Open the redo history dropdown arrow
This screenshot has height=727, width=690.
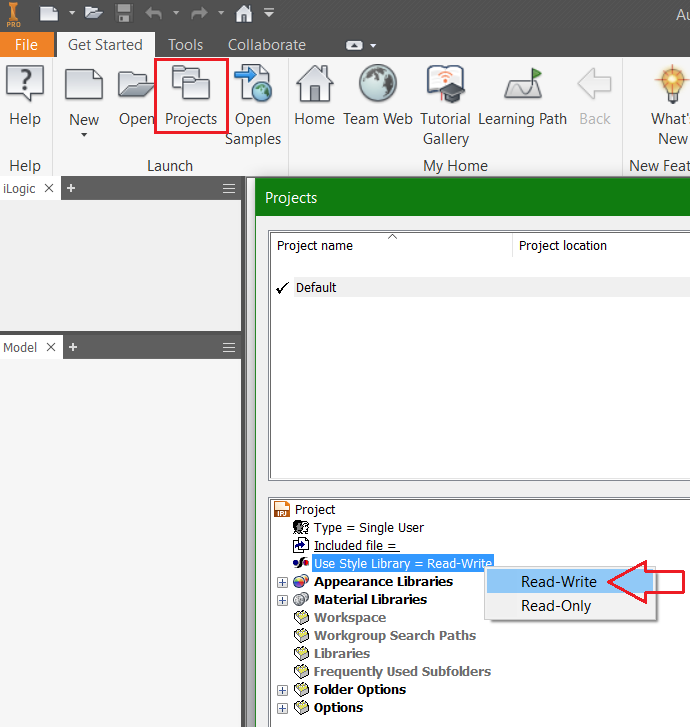[x=221, y=13]
